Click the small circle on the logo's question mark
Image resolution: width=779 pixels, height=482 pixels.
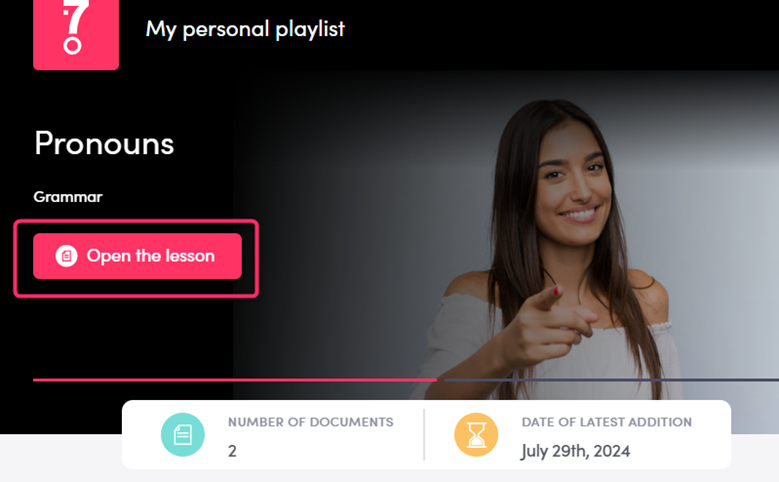coord(72,46)
